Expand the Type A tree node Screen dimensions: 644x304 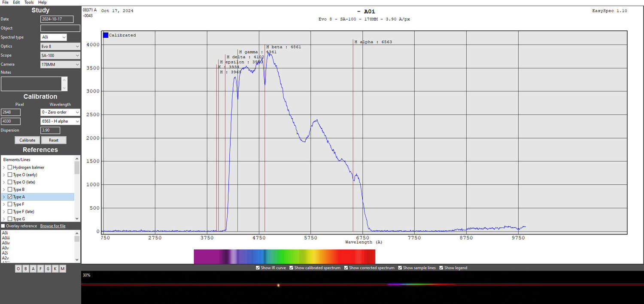point(4,197)
